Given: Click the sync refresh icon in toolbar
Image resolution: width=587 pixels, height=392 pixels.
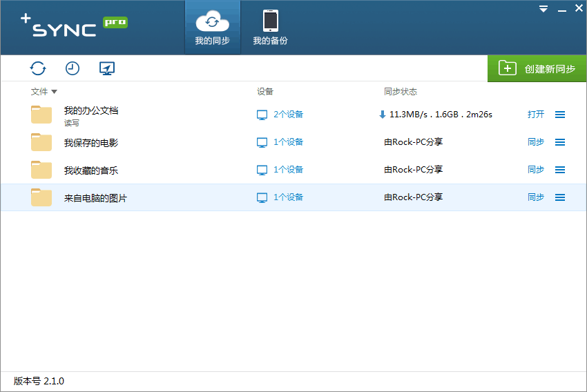Looking at the screenshot, I should pos(38,68).
